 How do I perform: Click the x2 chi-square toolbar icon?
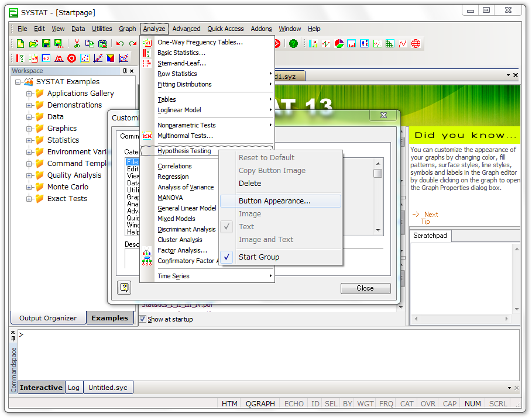pos(33,58)
